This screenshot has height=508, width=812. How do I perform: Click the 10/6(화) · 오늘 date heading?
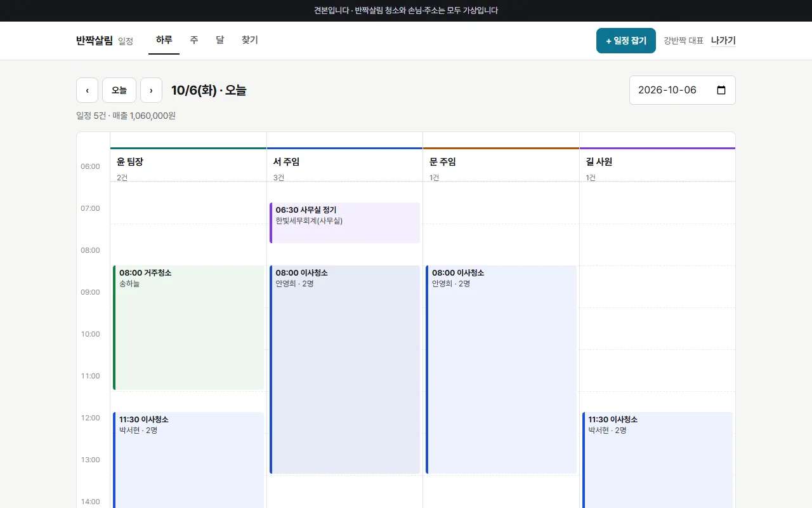click(209, 90)
